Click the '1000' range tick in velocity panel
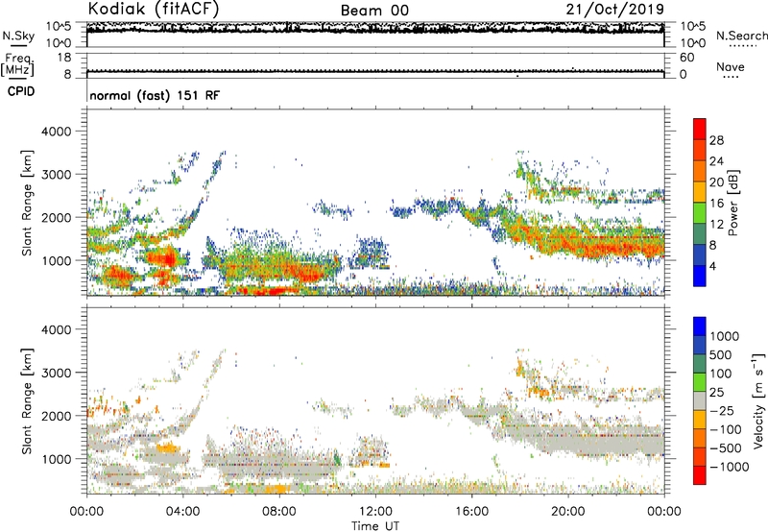The width and height of the screenshot is (768, 532). tap(57, 459)
